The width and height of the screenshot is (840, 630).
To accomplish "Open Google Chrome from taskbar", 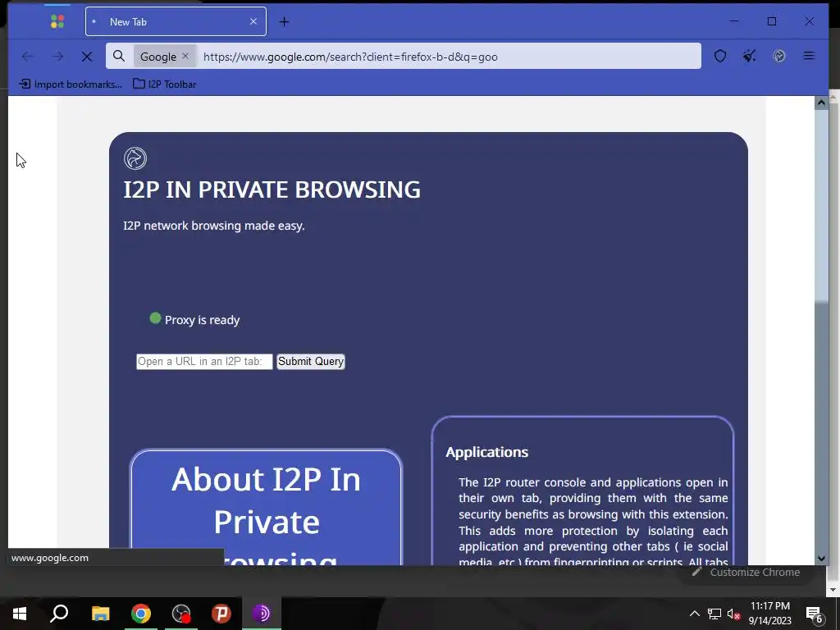I will coord(141,614).
